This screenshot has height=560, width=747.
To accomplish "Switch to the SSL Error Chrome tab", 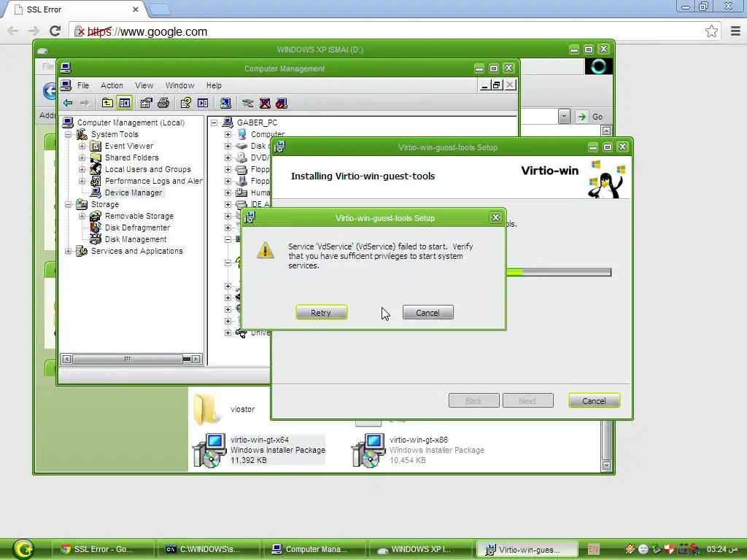I will [76, 9].
